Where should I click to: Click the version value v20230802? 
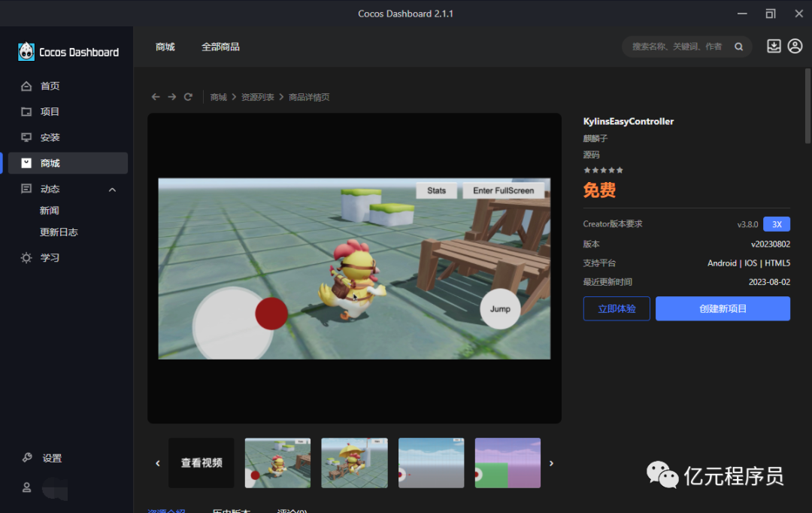(x=771, y=244)
